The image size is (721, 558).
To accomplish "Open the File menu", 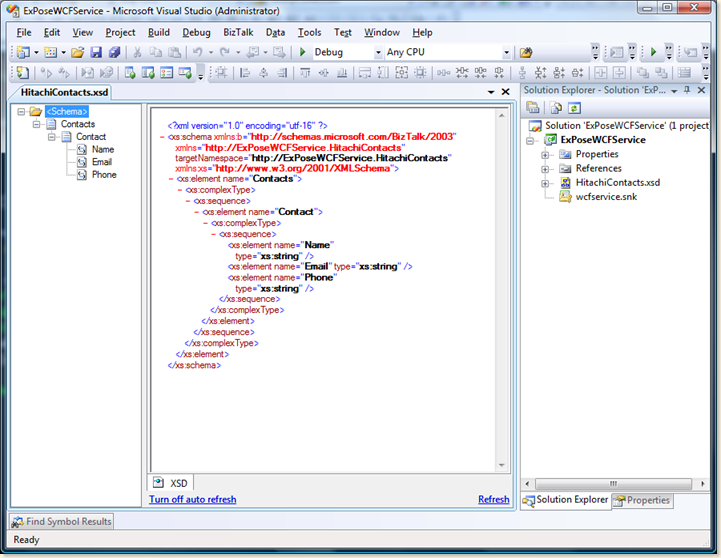I will (x=24, y=32).
